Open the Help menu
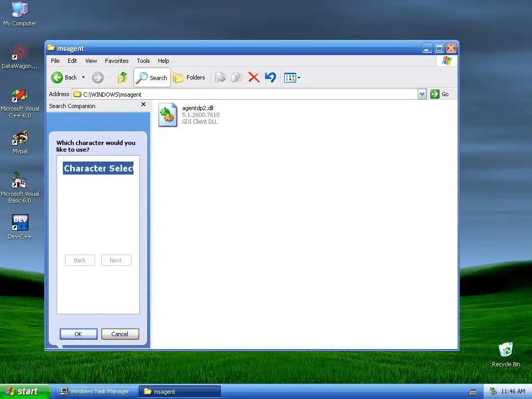The height and width of the screenshot is (399, 532). click(x=163, y=61)
